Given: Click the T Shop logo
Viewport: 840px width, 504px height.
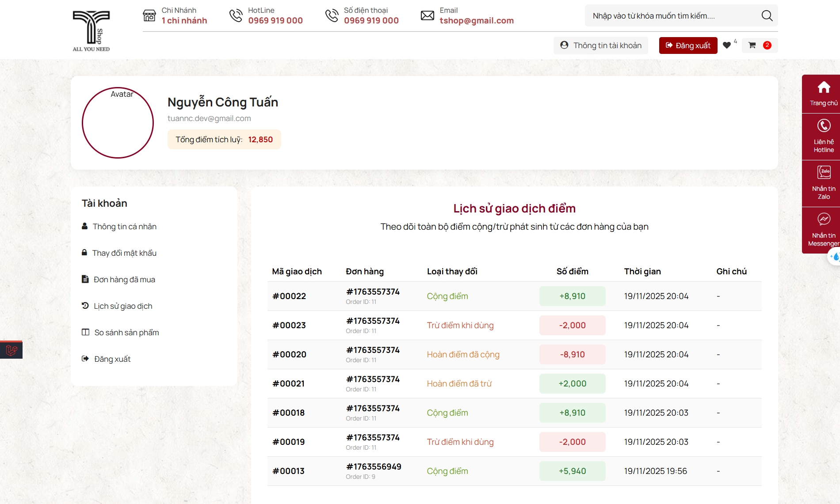Looking at the screenshot, I should click(91, 30).
